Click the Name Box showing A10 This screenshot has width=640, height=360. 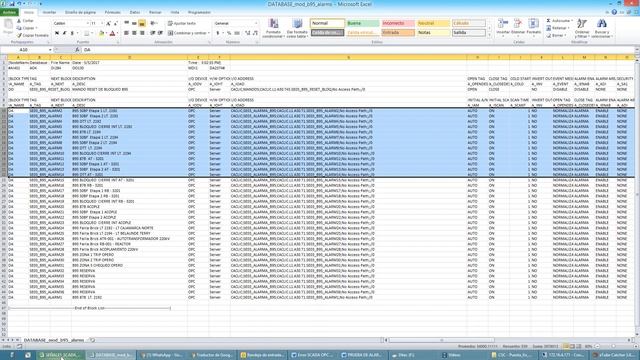(x=27, y=50)
